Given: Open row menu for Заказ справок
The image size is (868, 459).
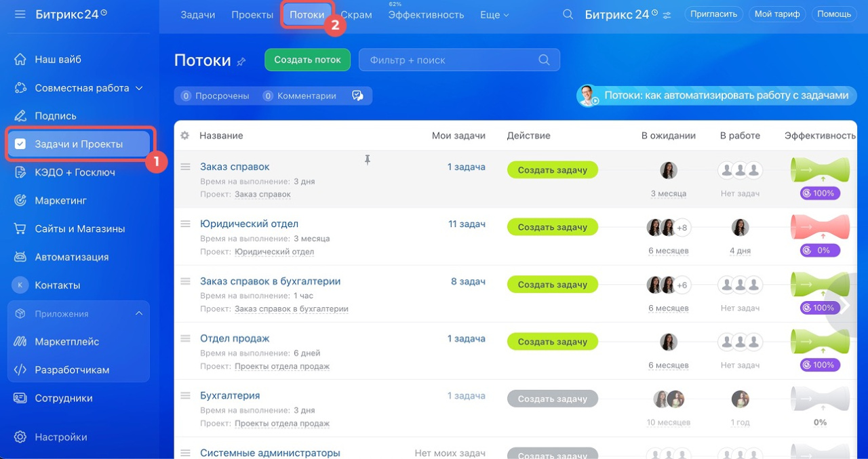Looking at the screenshot, I should click(185, 167).
